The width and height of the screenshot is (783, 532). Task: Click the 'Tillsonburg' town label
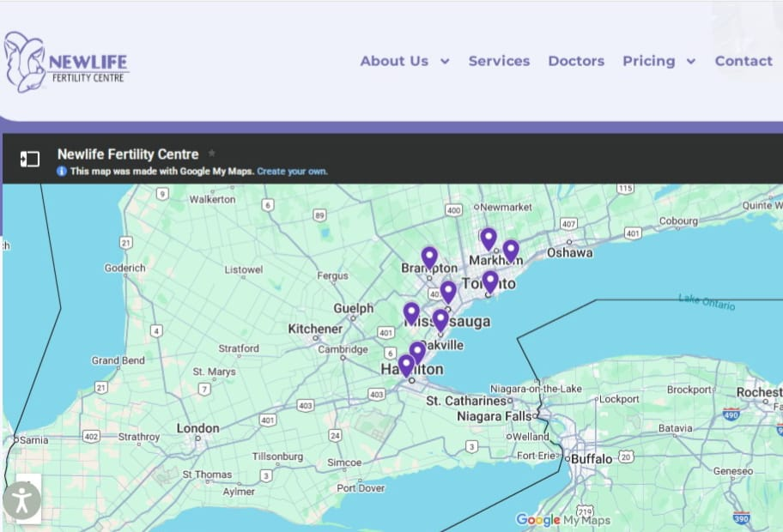point(277,456)
